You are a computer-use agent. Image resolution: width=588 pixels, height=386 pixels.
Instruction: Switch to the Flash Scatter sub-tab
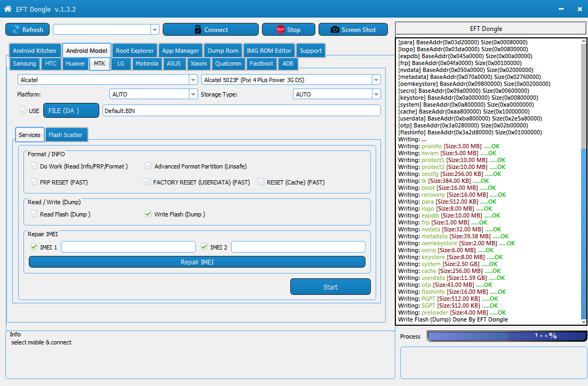pyautogui.click(x=65, y=135)
